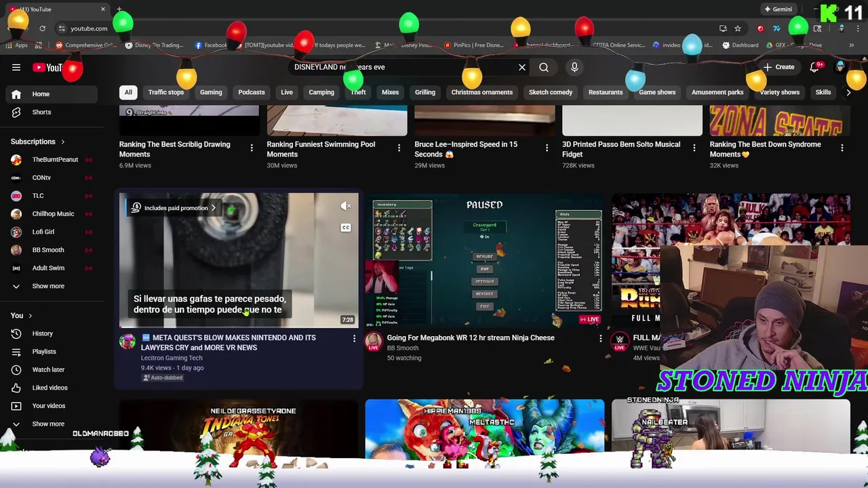Viewport: 868px width, 488px height.
Task: Open options menu for META QUEST'S BLOW video
Action: coord(354,338)
